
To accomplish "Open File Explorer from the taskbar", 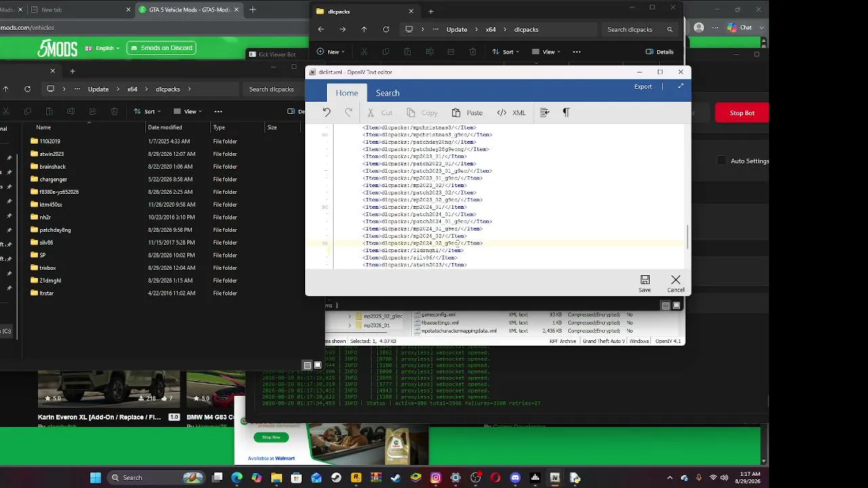I will click(276, 478).
